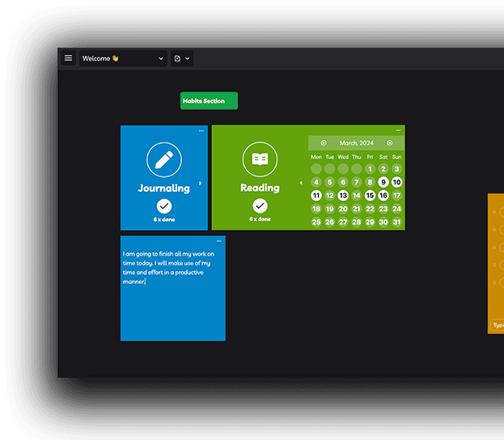
Task: Toggle March 10 in the Reading calendar
Action: 396,182
